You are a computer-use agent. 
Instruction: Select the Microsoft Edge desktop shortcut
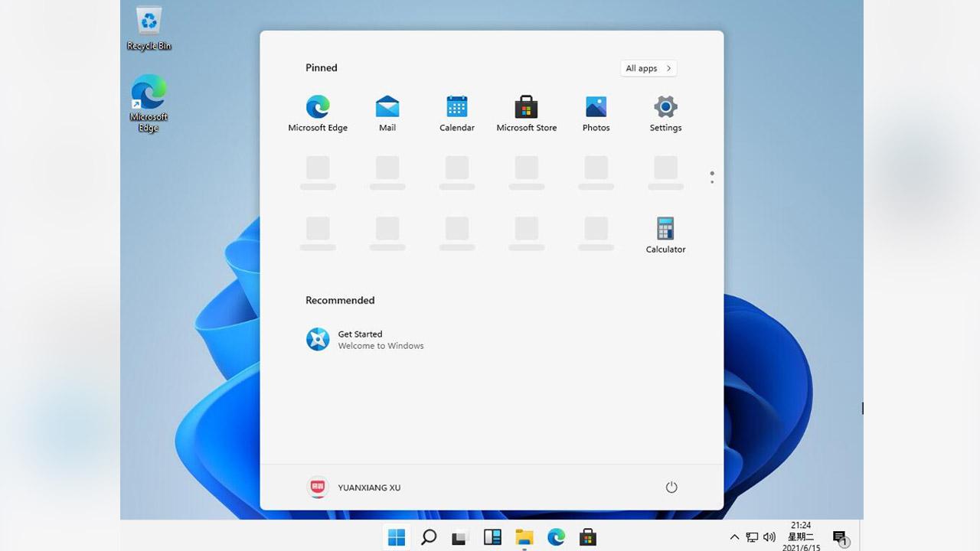tap(149, 103)
